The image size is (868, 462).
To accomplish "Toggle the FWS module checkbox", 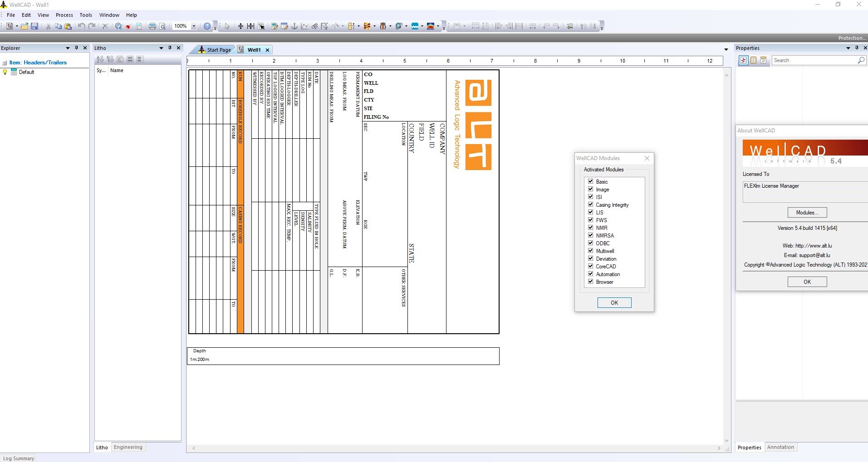I will click(590, 220).
